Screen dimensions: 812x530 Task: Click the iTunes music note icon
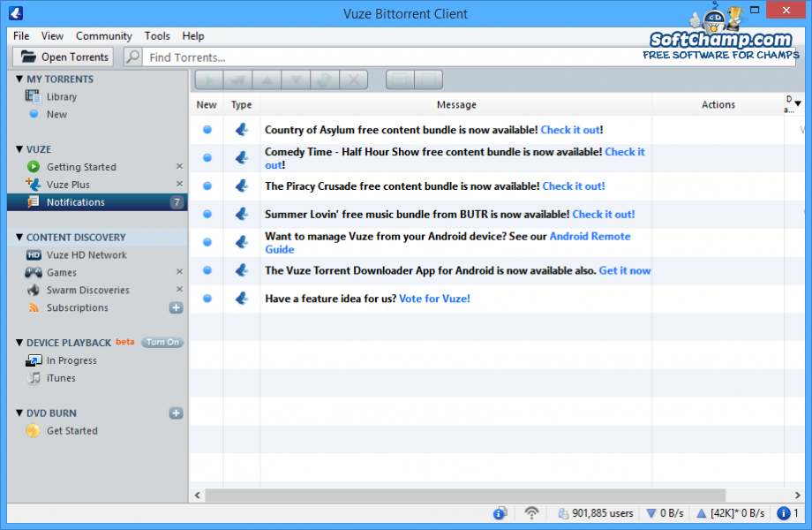click(34, 378)
